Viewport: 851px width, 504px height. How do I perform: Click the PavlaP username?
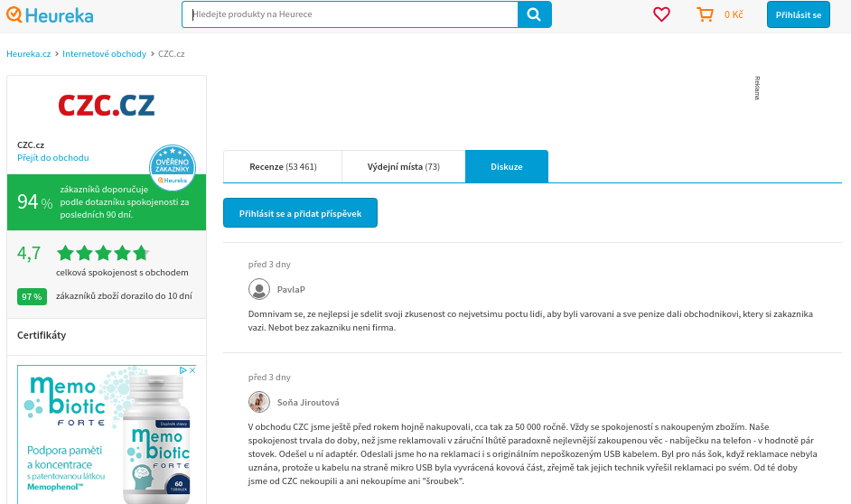pos(291,290)
